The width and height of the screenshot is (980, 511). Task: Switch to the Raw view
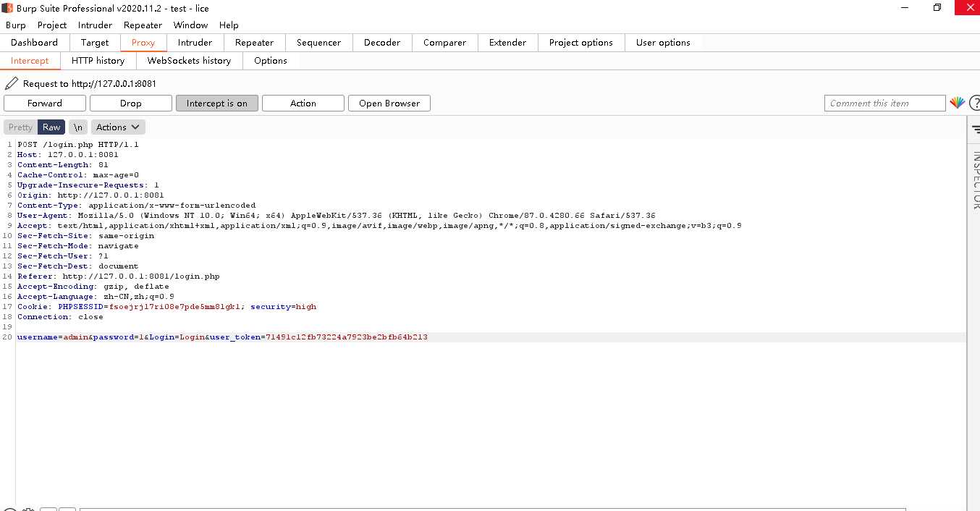tap(51, 127)
